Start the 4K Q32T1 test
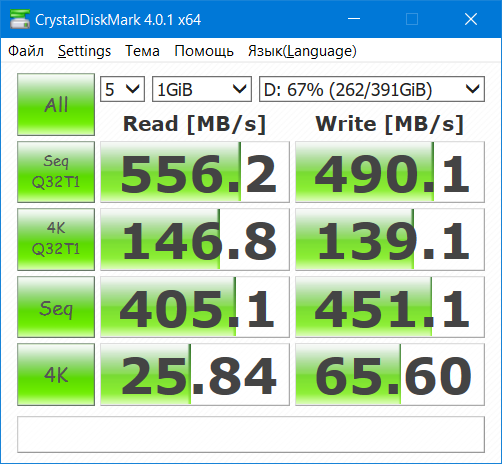Viewport: 502px width, 464px height. 56,239
